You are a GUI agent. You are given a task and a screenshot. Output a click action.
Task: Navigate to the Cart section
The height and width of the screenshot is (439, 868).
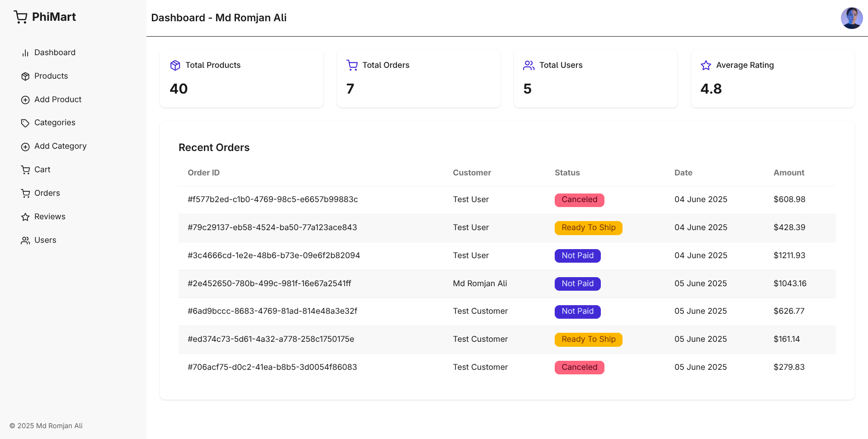pyautogui.click(x=42, y=170)
